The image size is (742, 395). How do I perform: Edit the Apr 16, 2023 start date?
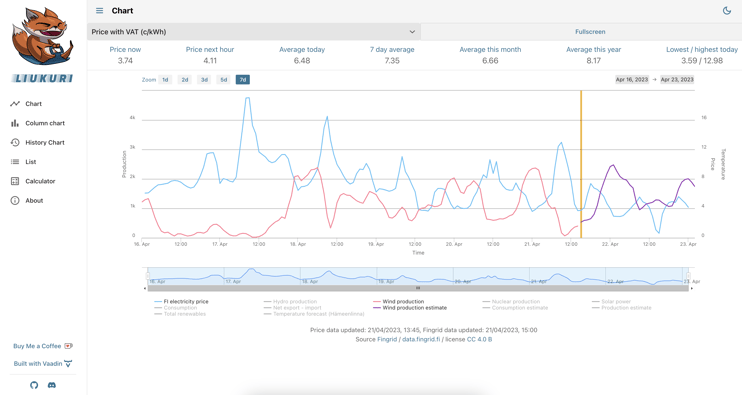pos(632,79)
